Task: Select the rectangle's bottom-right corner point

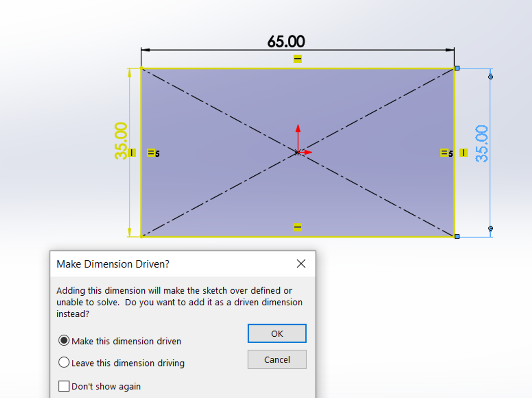Action: point(457,236)
